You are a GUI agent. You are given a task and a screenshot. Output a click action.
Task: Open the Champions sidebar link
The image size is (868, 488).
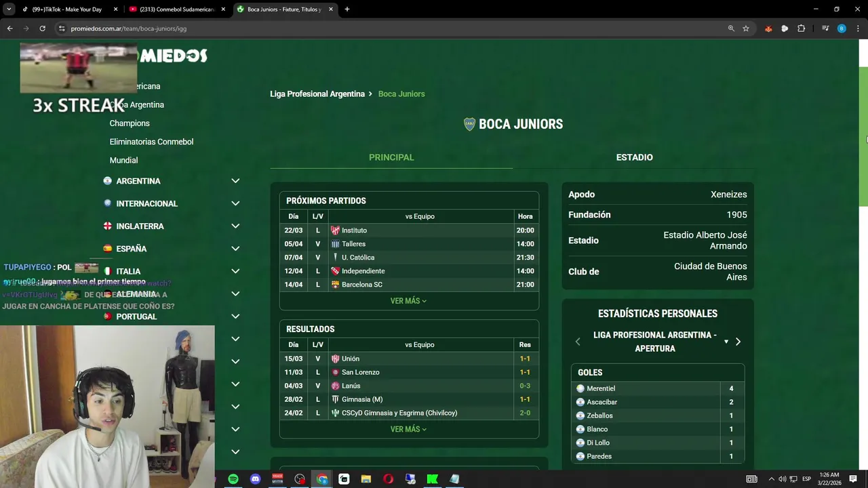tap(130, 123)
